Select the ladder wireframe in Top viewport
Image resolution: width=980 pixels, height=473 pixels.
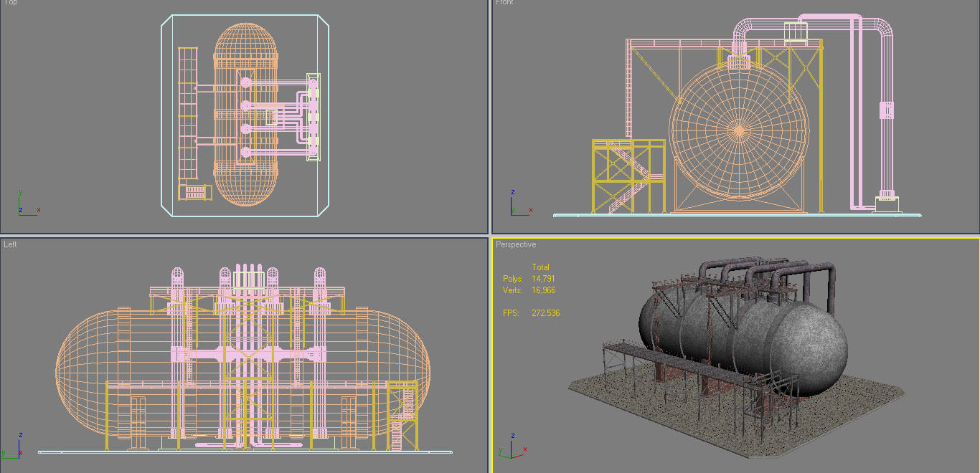(x=187, y=113)
